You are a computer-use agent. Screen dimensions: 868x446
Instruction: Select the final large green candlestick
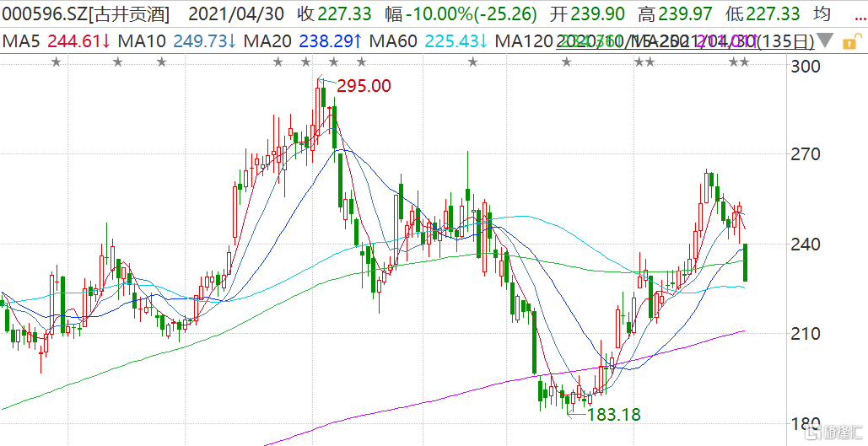click(x=746, y=262)
